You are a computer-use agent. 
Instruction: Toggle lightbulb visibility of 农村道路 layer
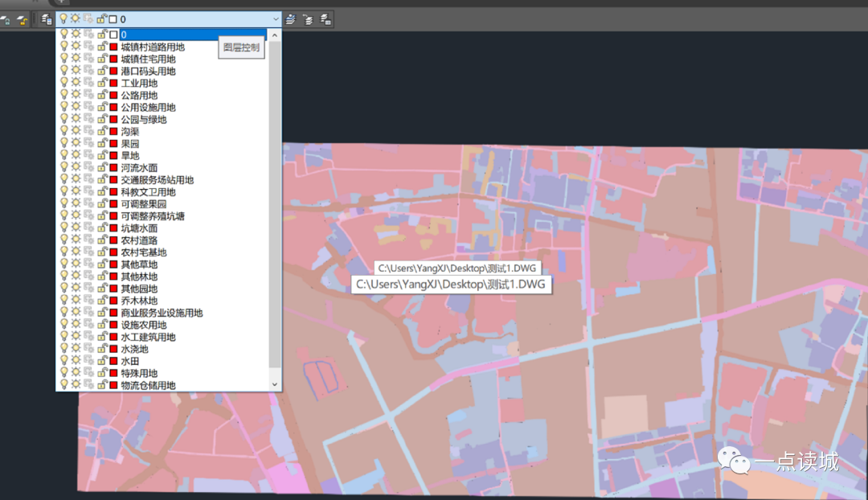(x=64, y=240)
